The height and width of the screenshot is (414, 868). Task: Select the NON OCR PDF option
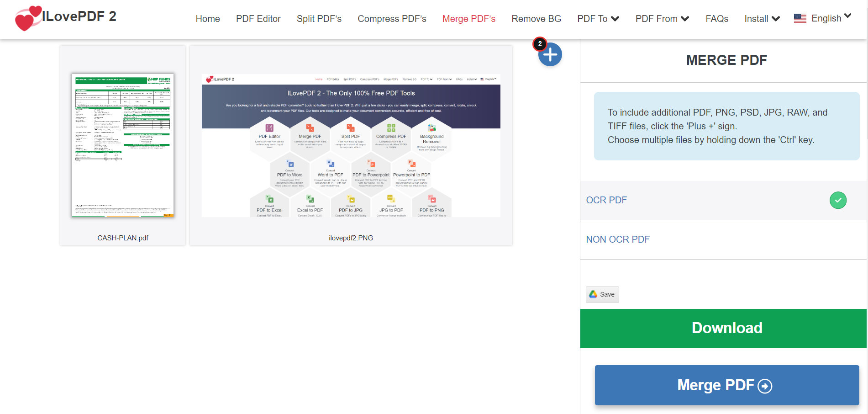point(723,240)
